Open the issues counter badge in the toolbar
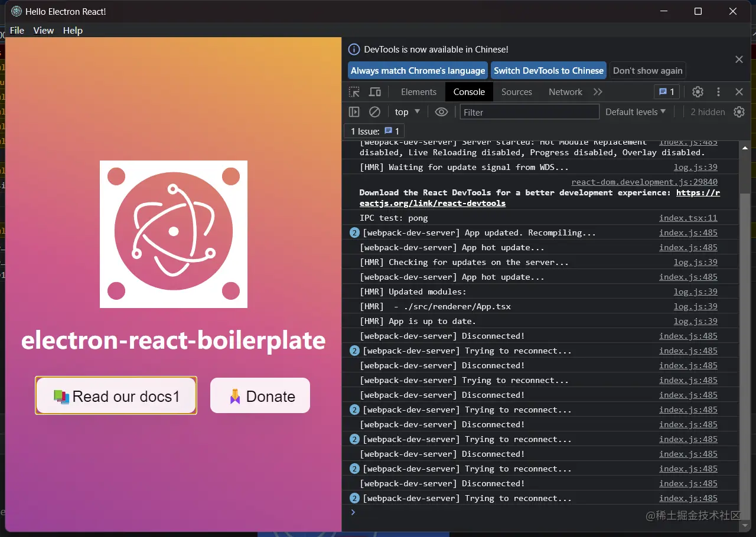 click(x=667, y=92)
